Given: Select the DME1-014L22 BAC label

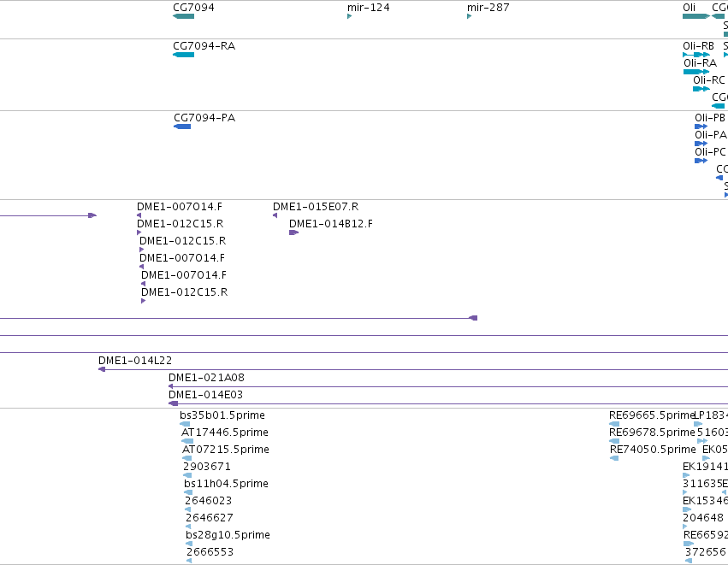Looking at the screenshot, I should tap(135, 361).
